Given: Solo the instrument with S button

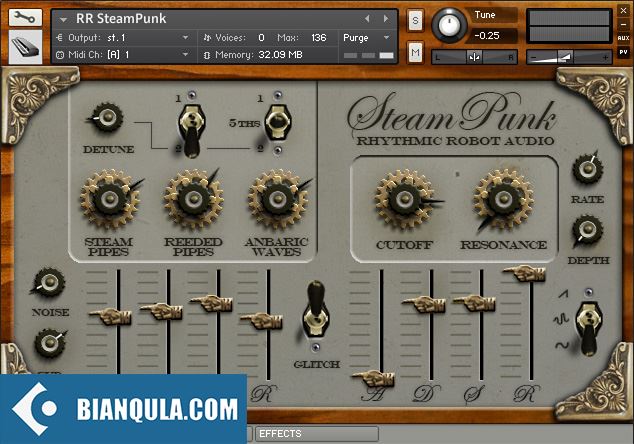Looking at the screenshot, I should point(415,20).
